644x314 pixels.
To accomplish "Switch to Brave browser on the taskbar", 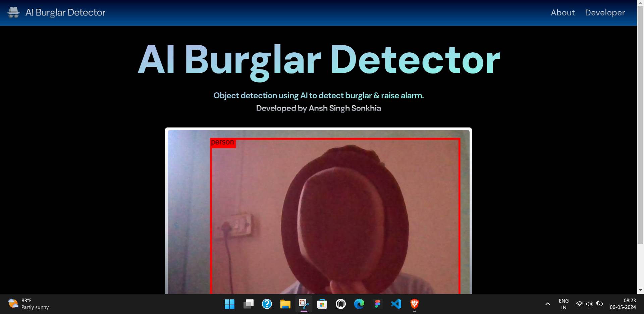I will [415, 304].
